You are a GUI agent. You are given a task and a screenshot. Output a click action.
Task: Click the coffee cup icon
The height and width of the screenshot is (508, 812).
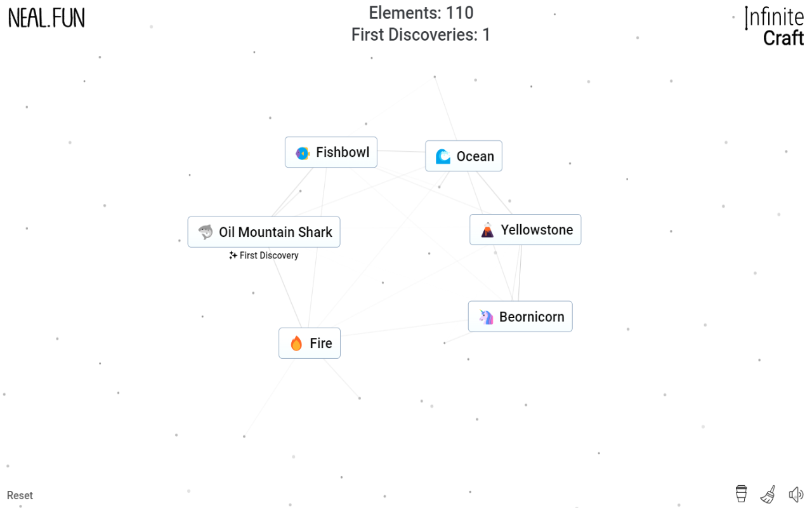click(740, 493)
